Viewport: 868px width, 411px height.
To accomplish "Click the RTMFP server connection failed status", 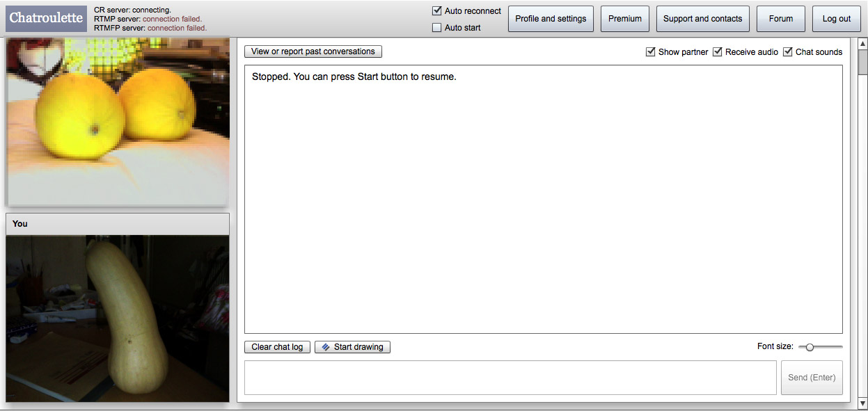I will pos(150,29).
